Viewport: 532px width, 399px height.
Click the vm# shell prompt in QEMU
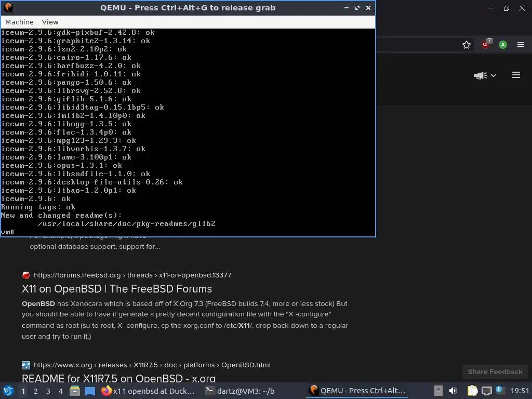pos(7,232)
